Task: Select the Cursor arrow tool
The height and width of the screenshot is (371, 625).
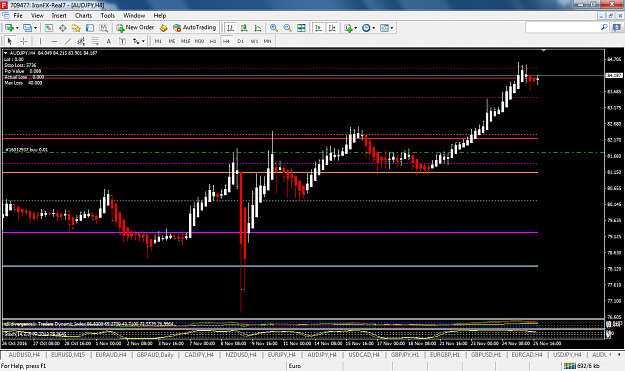Action: tap(10, 41)
